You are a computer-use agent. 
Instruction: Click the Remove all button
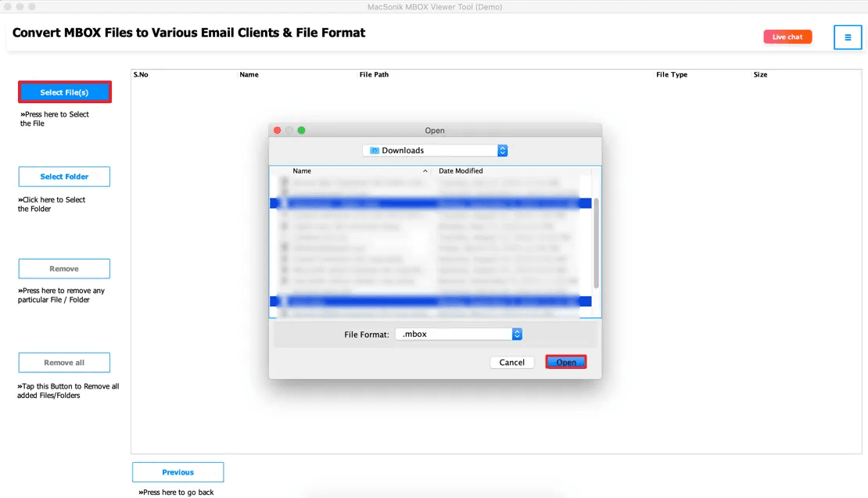point(64,362)
